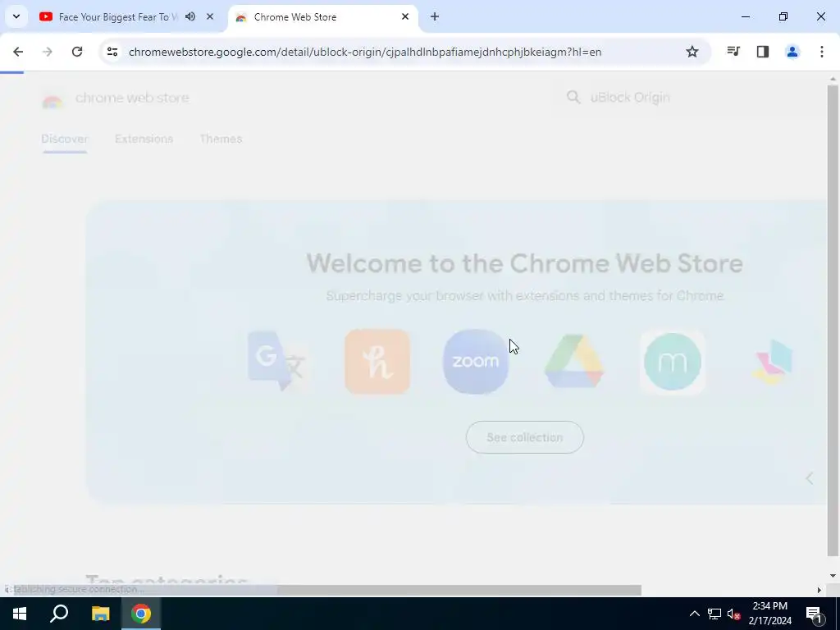Viewport: 840px width, 630px height.
Task: Open File Explorer from the taskbar
Action: (100, 614)
